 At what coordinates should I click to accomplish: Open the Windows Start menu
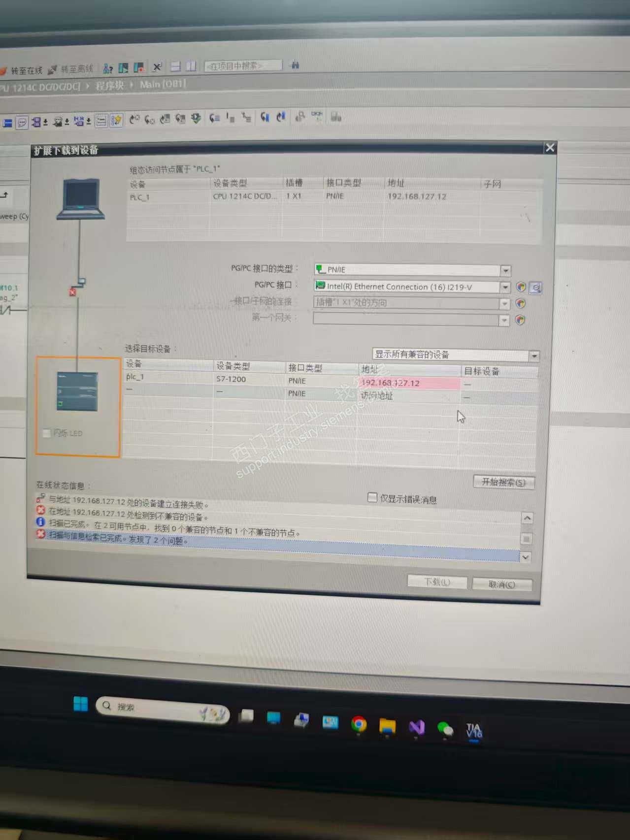(80, 704)
